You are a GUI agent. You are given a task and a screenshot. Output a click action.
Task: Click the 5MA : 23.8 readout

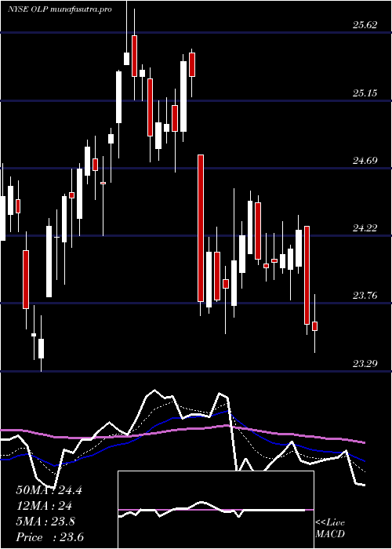[45, 522]
